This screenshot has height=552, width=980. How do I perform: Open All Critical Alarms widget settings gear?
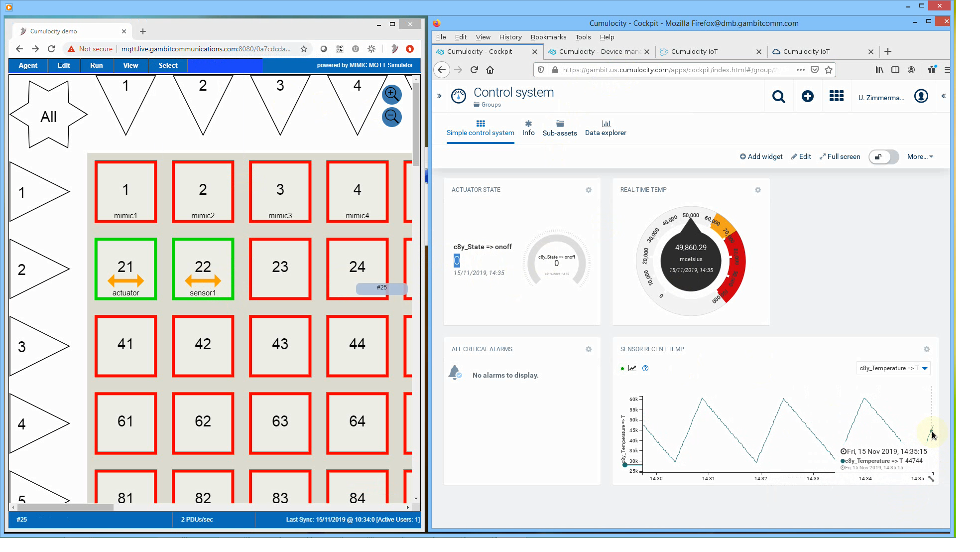point(589,349)
